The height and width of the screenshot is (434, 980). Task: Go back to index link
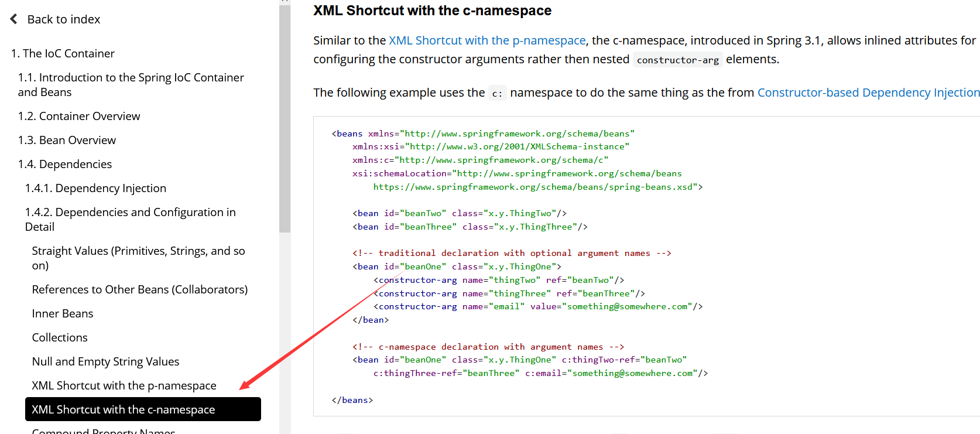click(x=64, y=19)
